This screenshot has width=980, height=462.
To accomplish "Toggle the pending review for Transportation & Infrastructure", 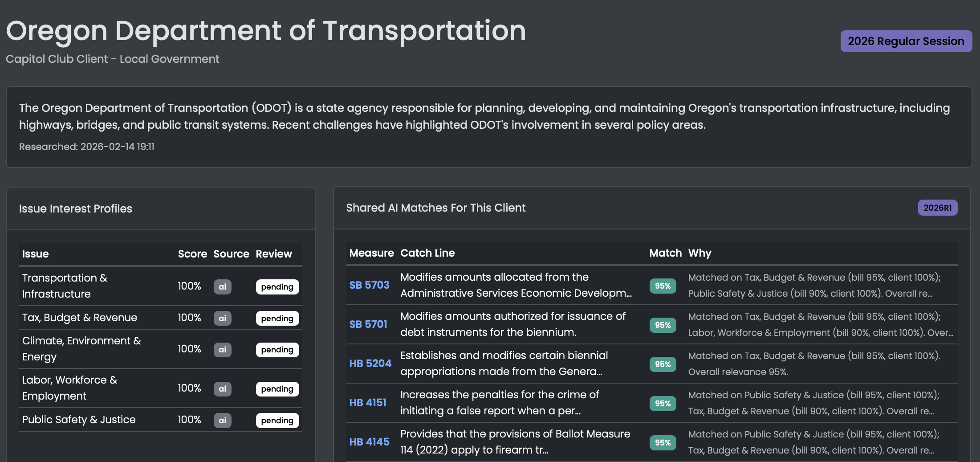I will pos(277,287).
